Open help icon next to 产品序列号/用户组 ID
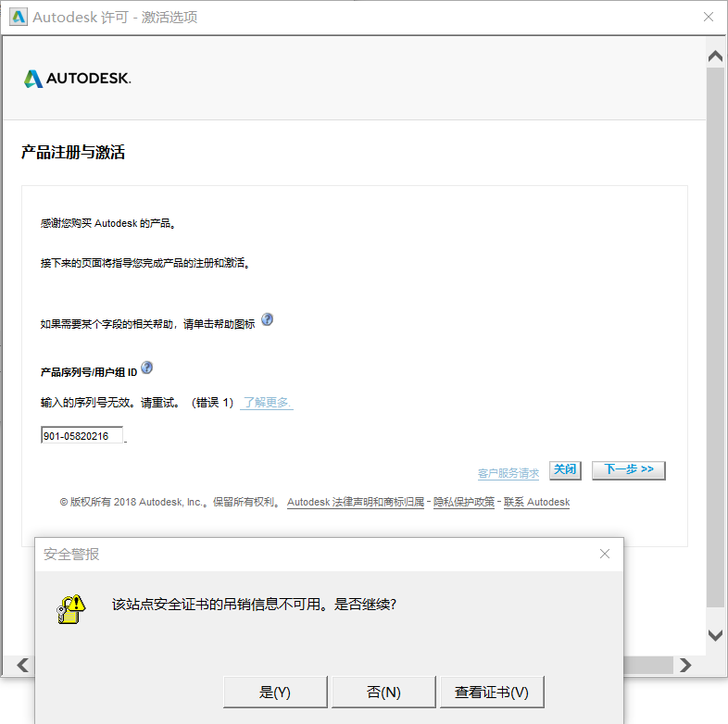Screen dimensions: 728x724 [x=146, y=368]
